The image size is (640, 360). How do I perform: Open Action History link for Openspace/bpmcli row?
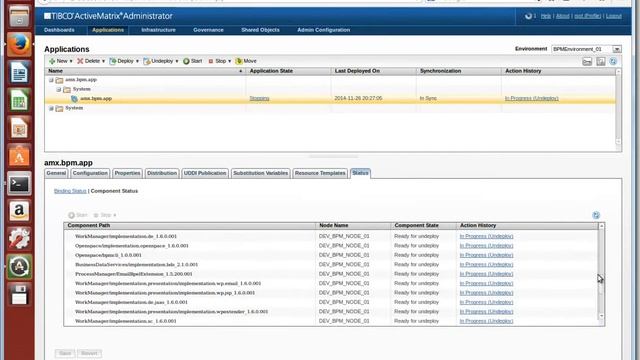pyautogui.click(x=486, y=255)
